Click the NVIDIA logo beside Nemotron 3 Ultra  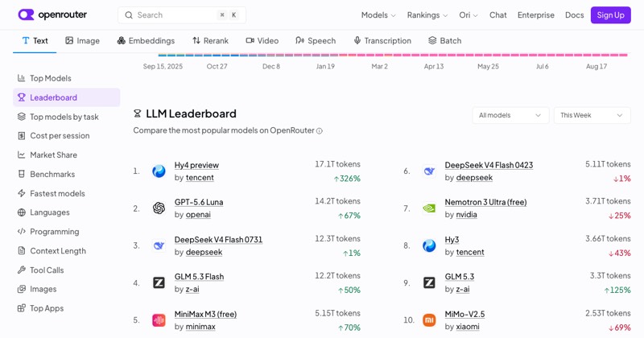(x=429, y=208)
